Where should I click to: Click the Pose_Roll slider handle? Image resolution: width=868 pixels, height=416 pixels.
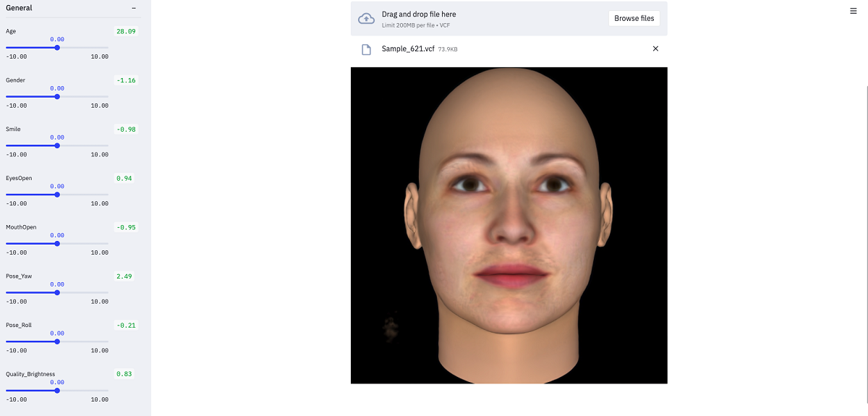tap(57, 341)
